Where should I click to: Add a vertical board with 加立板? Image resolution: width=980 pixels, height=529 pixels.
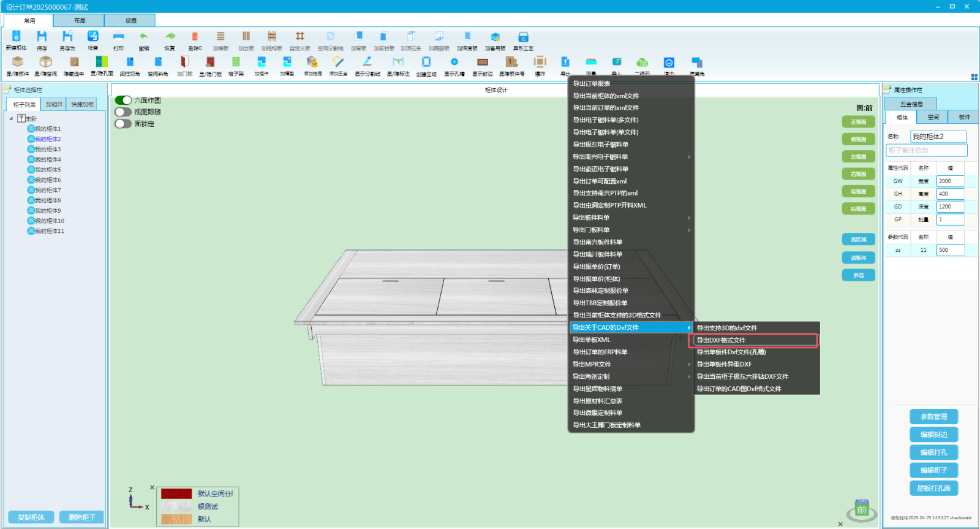point(246,37)
